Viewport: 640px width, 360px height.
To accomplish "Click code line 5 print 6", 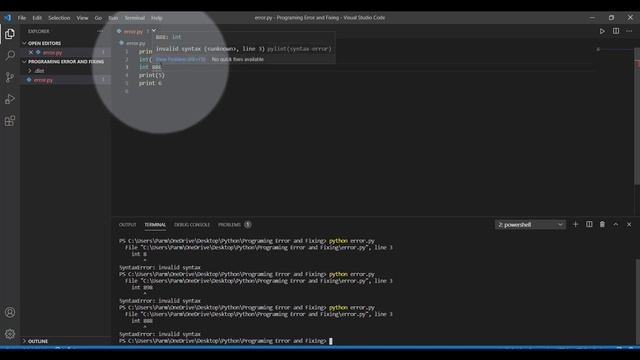I will [150, 83].
